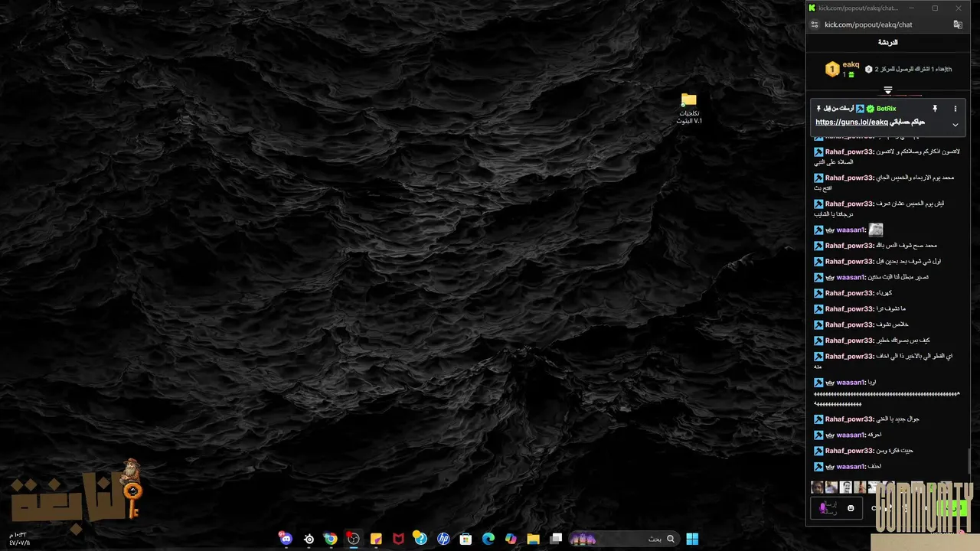Open Microsoft Store from the taskbar
The width and height of the screenshot is (980, 551).
pyautogui.click(x=465, y=539)
